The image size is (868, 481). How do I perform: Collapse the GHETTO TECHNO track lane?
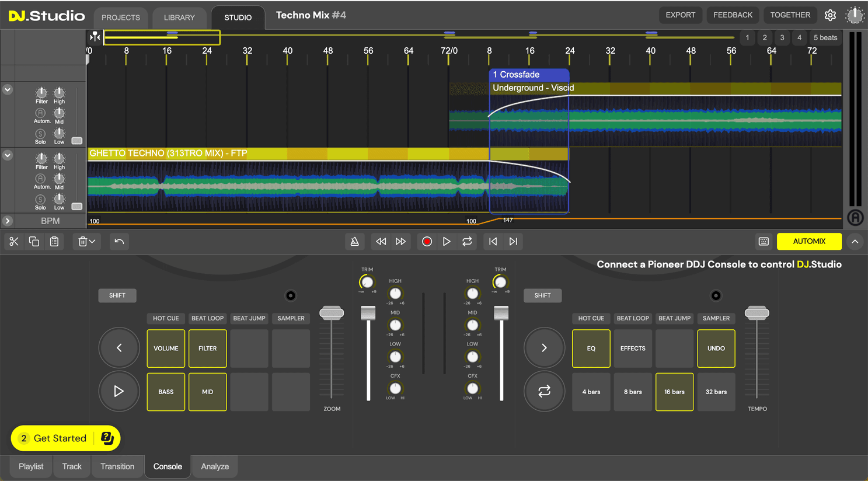[x=8, y=155]
